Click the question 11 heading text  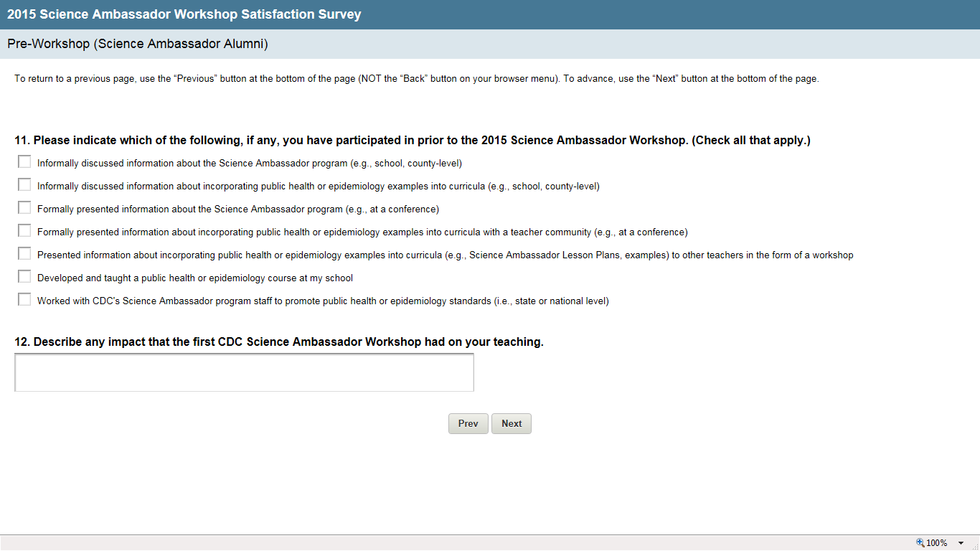tap(413, 141)
